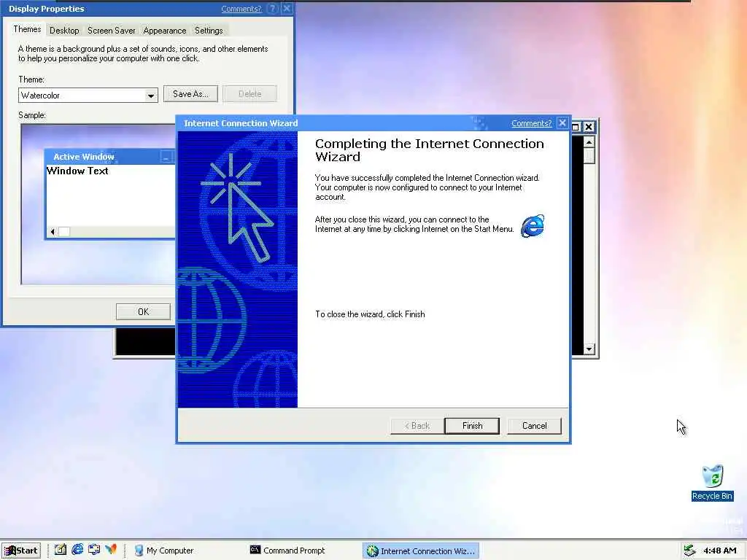Viewport: 747px width, 560px height.
Task: Click the sample window's left scroll arrow
Action: (53, 232)
